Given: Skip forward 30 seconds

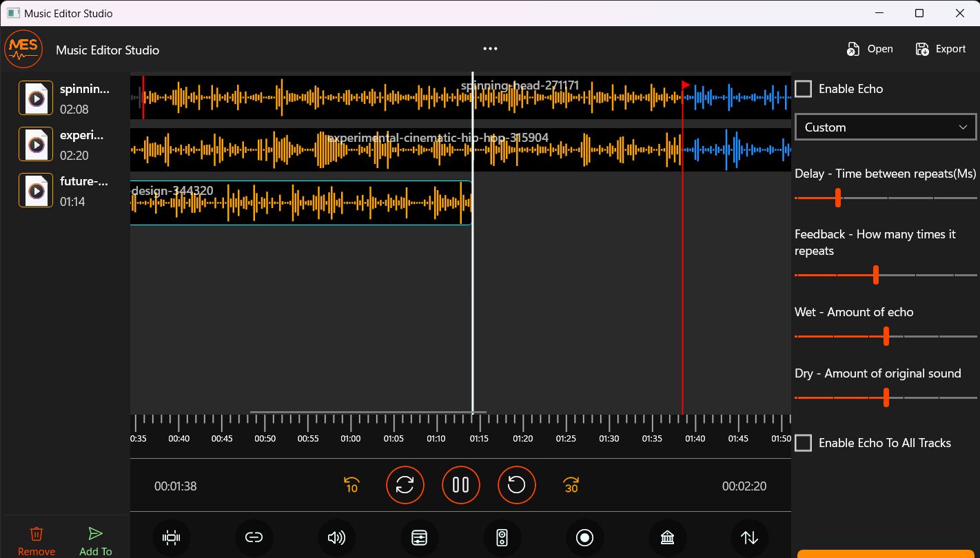Looking at the screenshot, I should 571,485.
